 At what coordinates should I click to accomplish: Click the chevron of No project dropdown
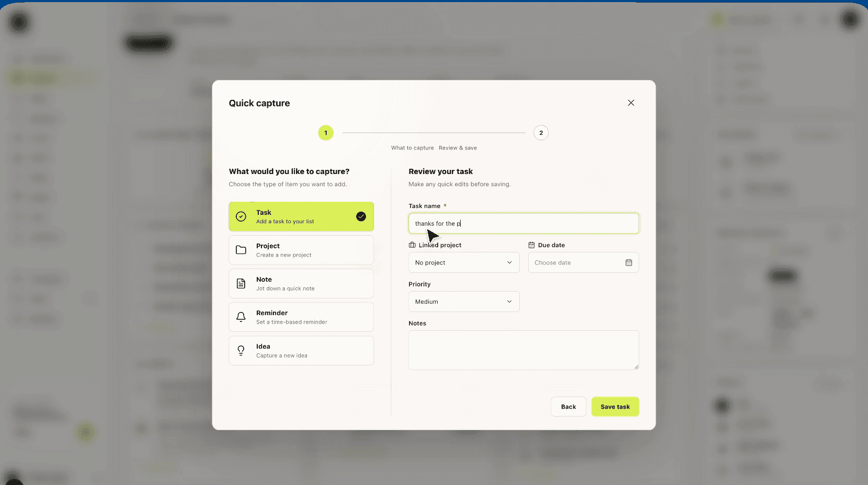[509, 262]
